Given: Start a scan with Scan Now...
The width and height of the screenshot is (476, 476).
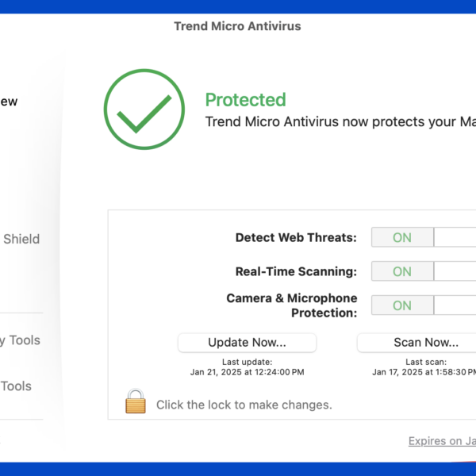Looking at the screenshot, I should click(x=416, y=343).
